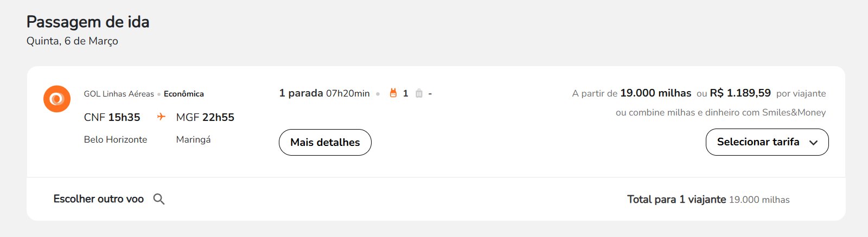Image resolution: width=868 pixels, height=237 pixels.
Task: Open the Selecionar tarifa dropdown
Action: 767,142
